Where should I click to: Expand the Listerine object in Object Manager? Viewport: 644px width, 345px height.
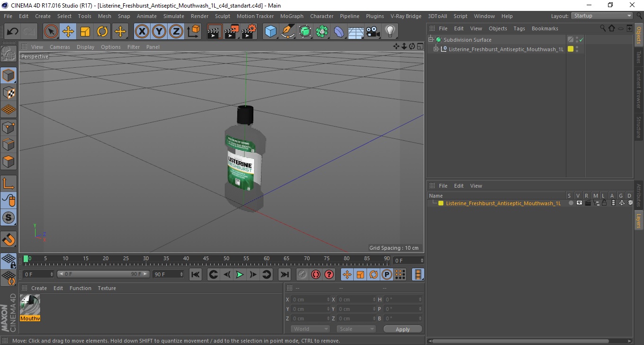[436, 49]
